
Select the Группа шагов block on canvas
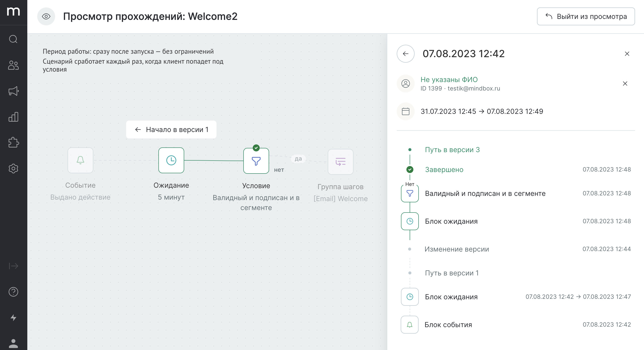[x=341, y=162]
